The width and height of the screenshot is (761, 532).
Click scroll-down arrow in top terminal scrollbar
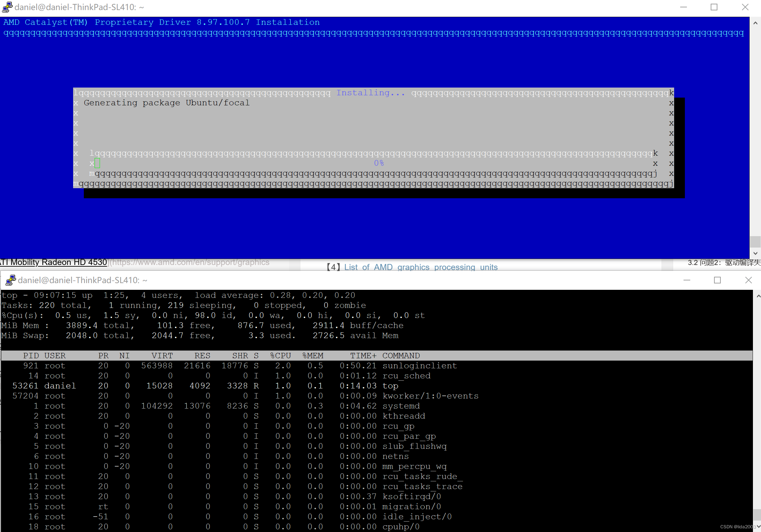tap(758, 527)
